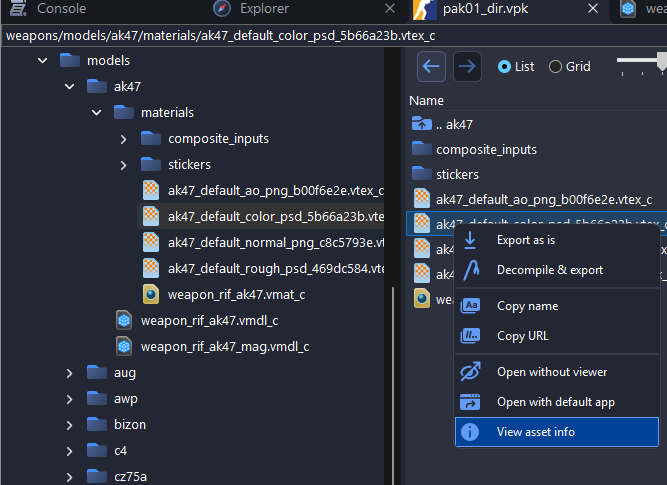Navigate back with left arrow button
Viewport: 667px width, 485px height.
click(x=431, y=66)
